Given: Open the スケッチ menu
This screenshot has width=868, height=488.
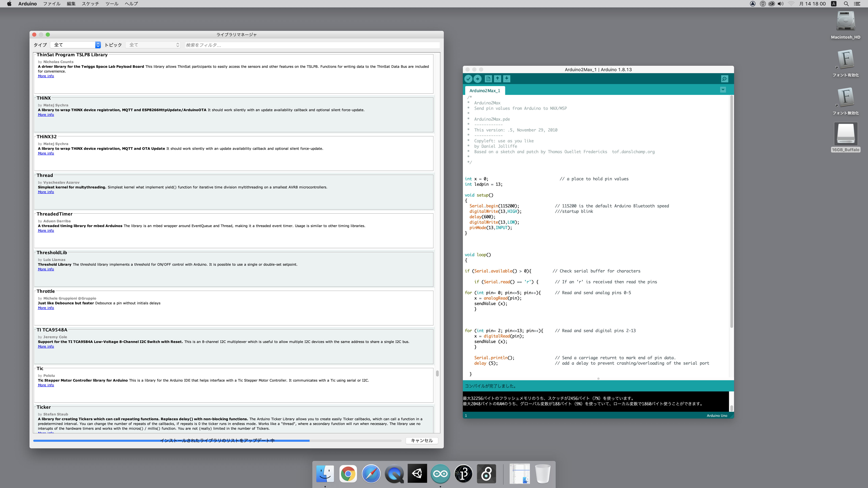Looking at the screenshot, I should [90, 4].
